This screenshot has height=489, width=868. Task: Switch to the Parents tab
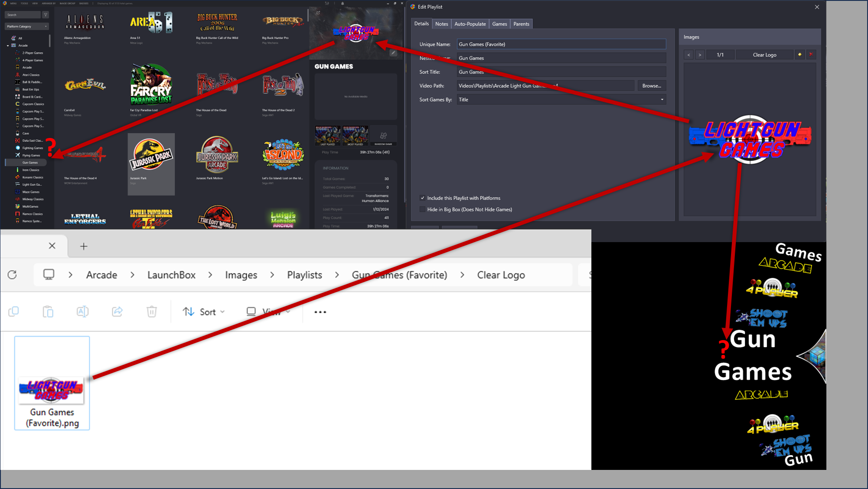point(521,24)
